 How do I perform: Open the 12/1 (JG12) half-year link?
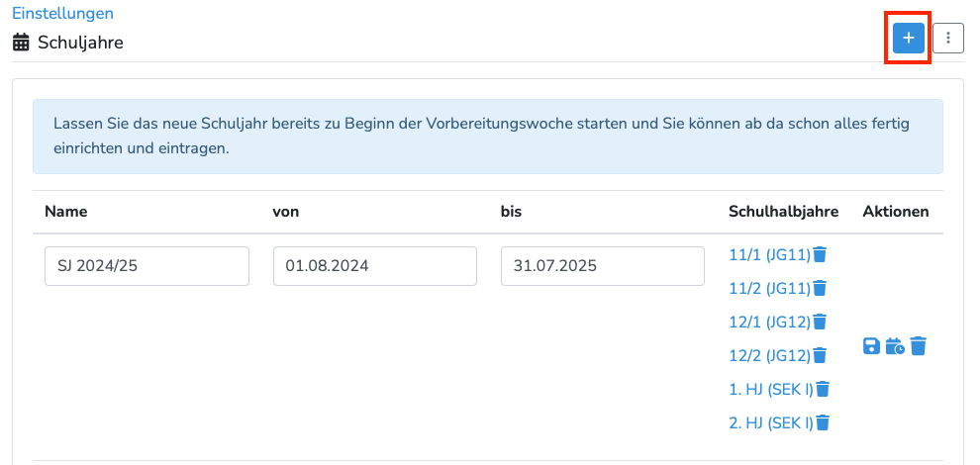[x=769, y=323]
